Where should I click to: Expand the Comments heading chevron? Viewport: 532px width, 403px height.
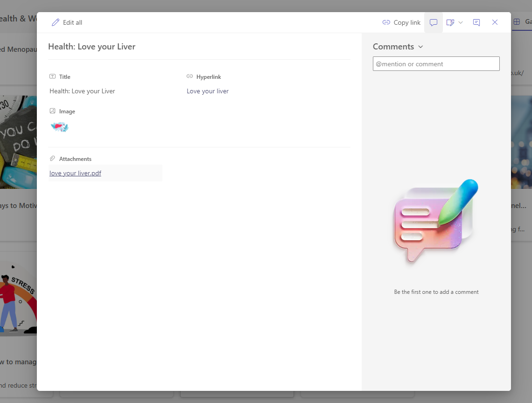coord(420,47)
